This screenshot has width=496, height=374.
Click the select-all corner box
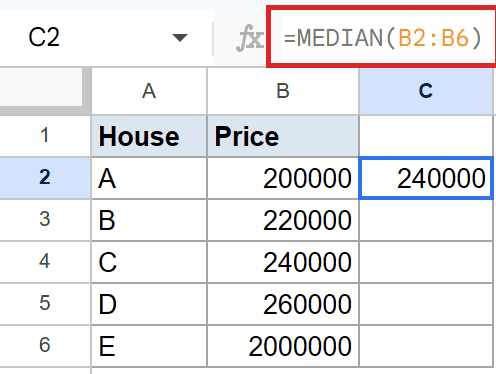[x=41, y=87]
